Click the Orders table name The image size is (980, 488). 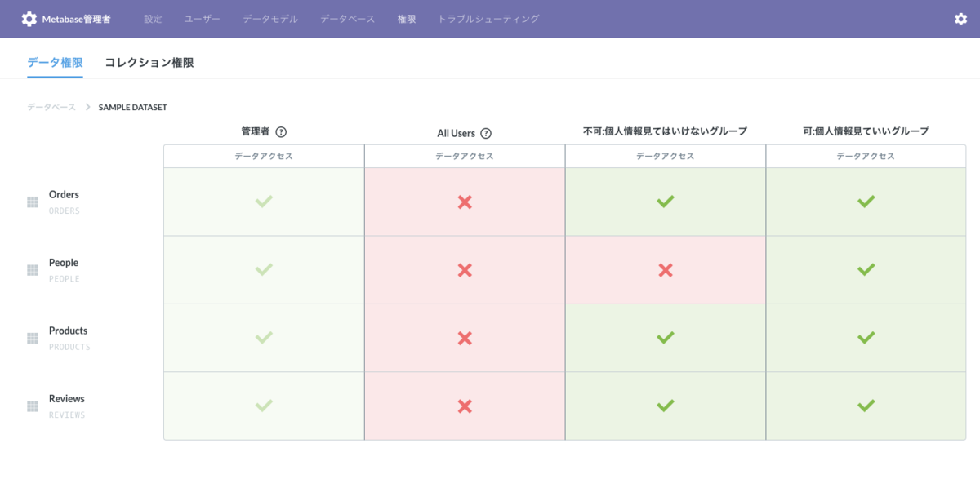[x=64, y=195]
